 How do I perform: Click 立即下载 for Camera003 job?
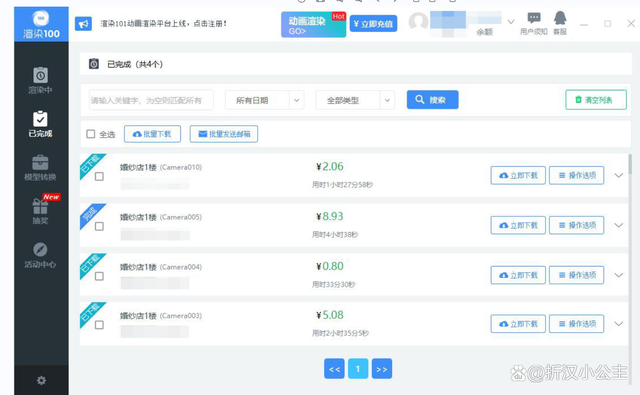click(x=518, y=324)
